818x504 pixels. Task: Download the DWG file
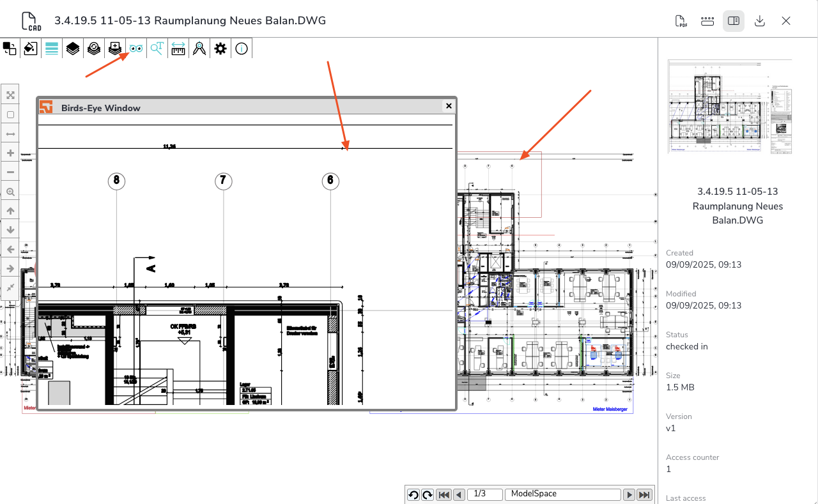pos(760,21)
